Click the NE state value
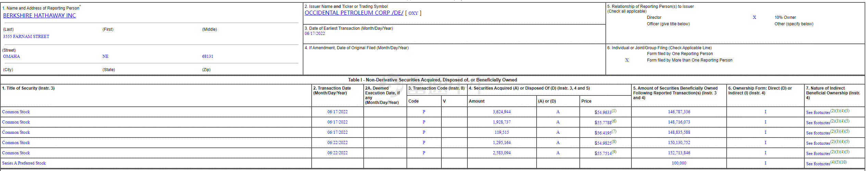The width and height of the screenshot is (868, 171). pyautogui.click(x=105, y=56)
